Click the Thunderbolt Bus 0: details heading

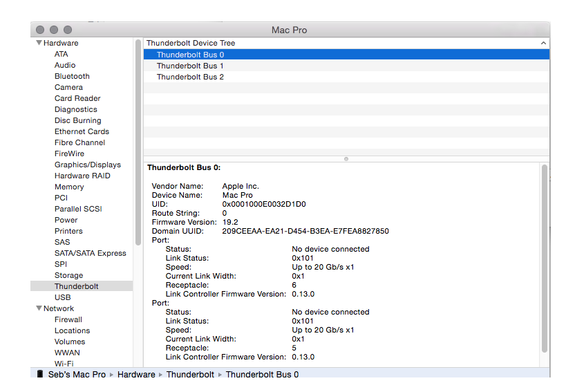coord(184,168)
